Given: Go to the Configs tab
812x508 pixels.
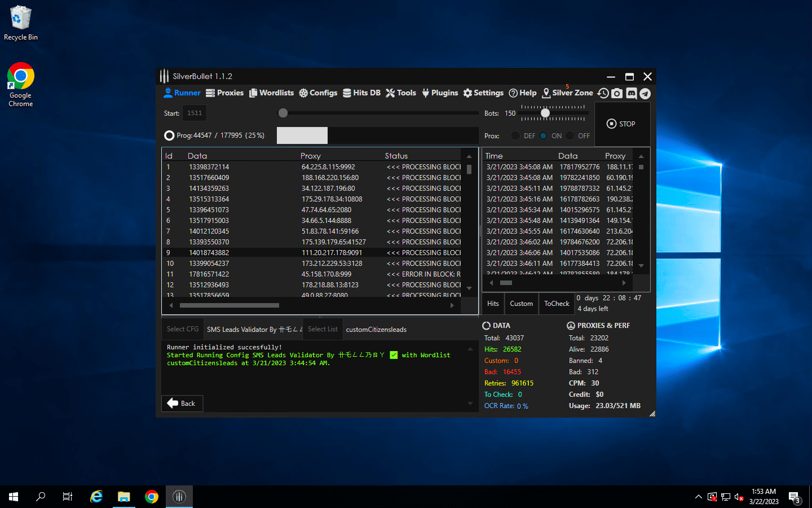Looking at the screenshot, I should coord(318,93).
